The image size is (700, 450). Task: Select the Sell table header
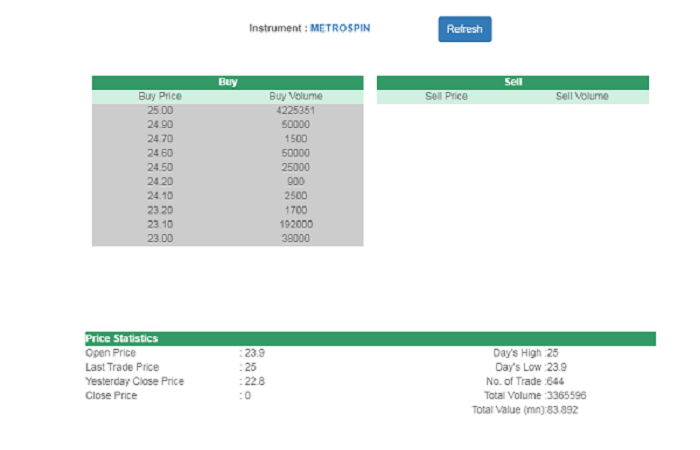point(513,82)
